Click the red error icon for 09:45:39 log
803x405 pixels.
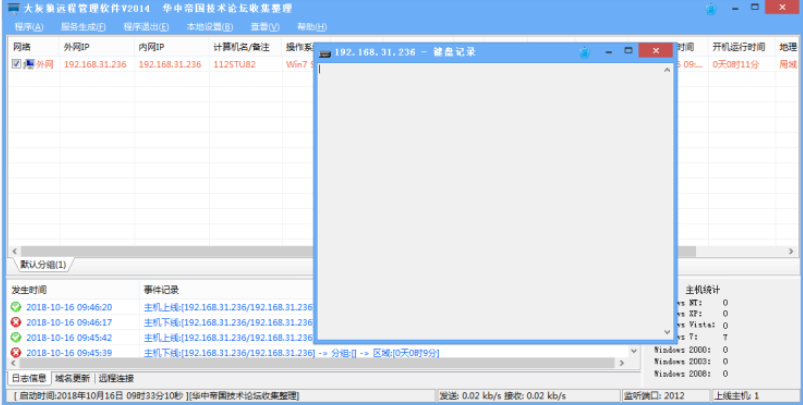click(16, 352)
